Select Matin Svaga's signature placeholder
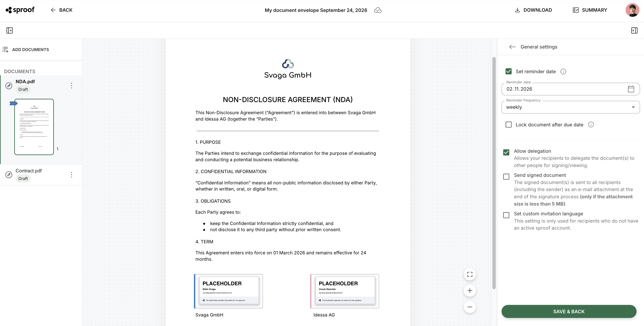This screenshot has width=644, height=326. click(x=229, y=291)
